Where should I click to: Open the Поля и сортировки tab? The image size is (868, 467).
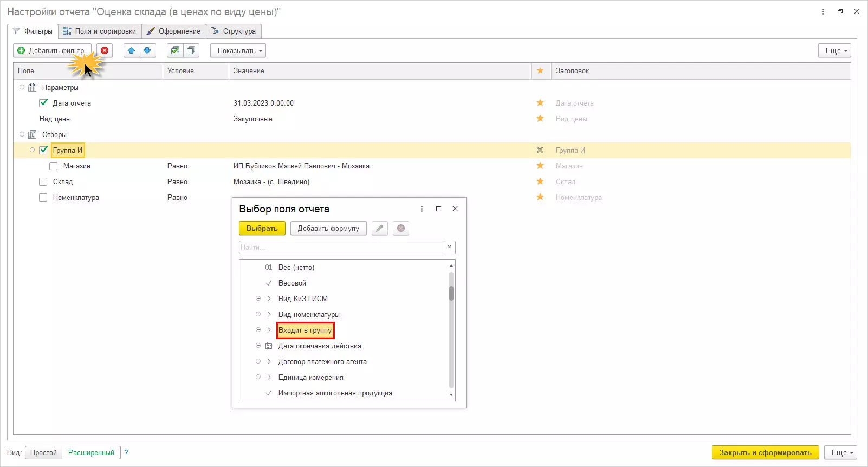(x=100, y=31)
